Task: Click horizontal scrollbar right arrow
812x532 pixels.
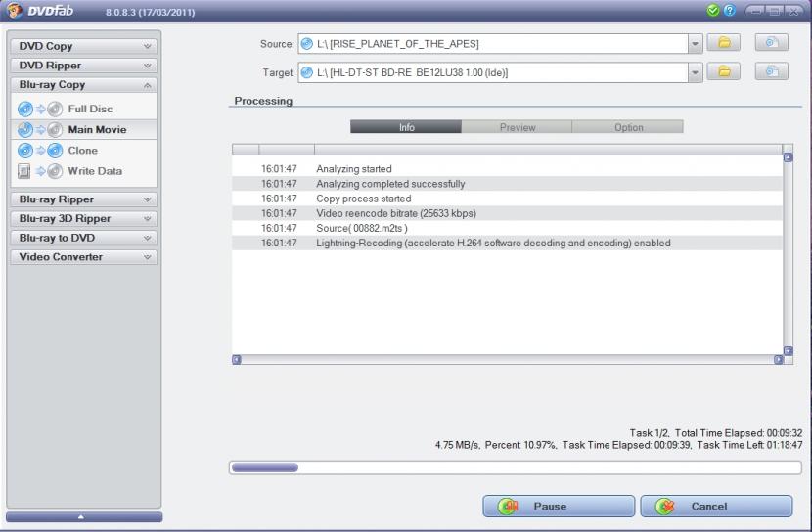Action: pos(779,359)
